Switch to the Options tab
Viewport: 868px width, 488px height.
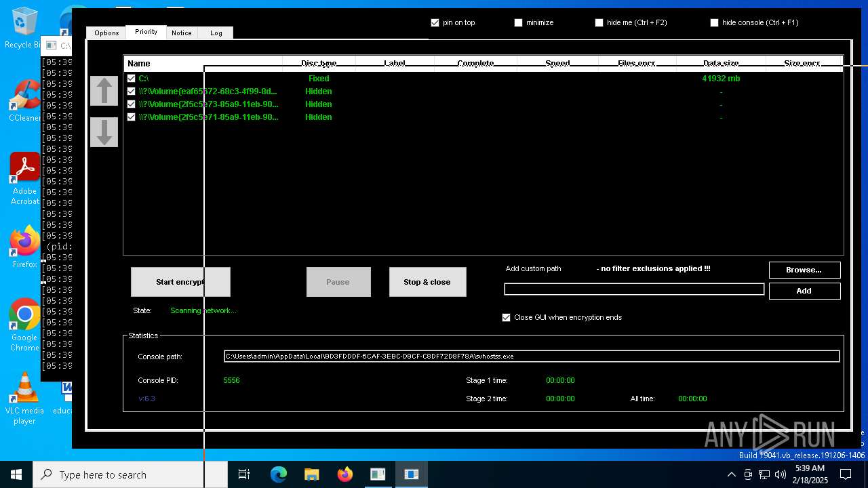[106, 33]
